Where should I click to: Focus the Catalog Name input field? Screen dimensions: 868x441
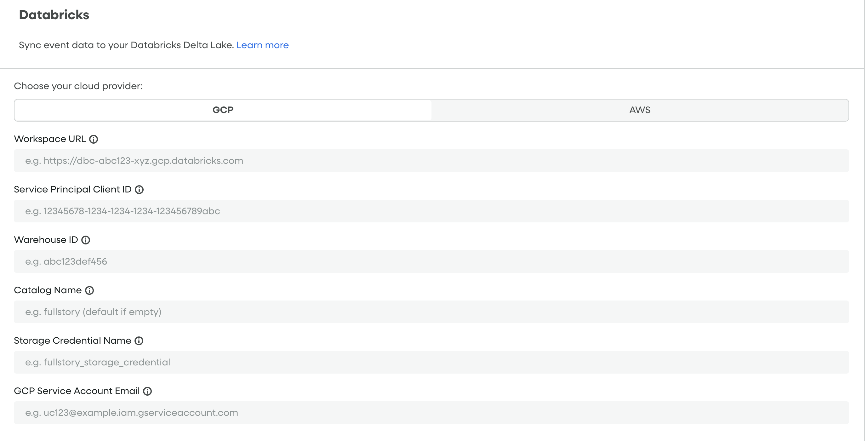(431, 312)
